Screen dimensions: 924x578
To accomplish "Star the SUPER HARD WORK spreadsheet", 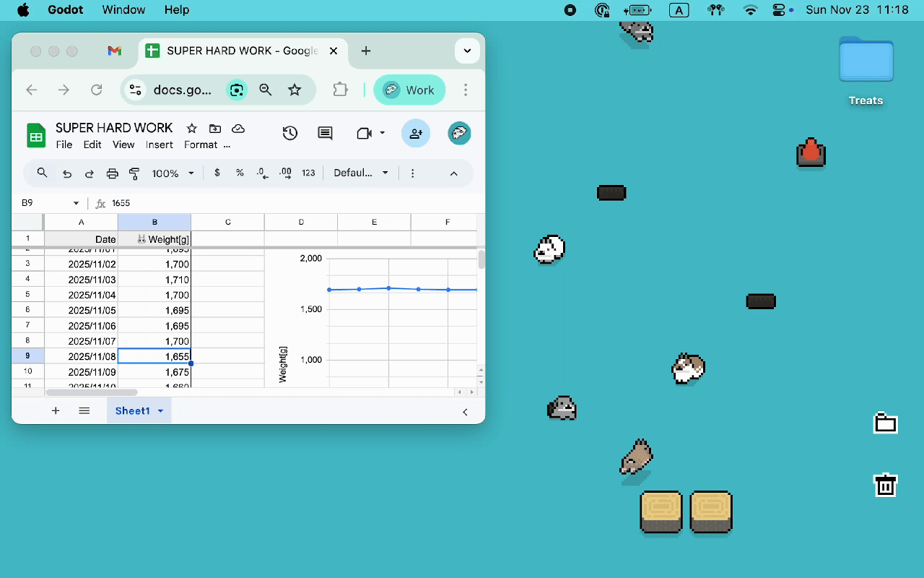I will click(x=191, y=129).
